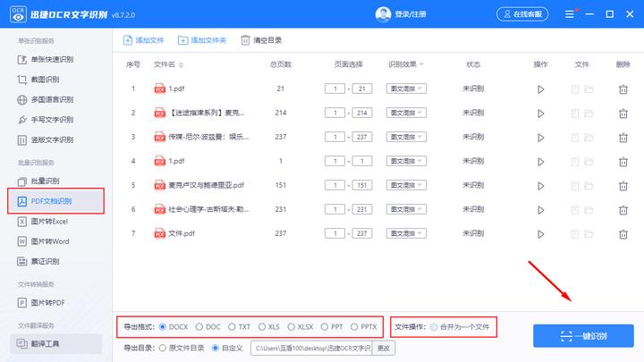Open handwriting recognition

46,120
